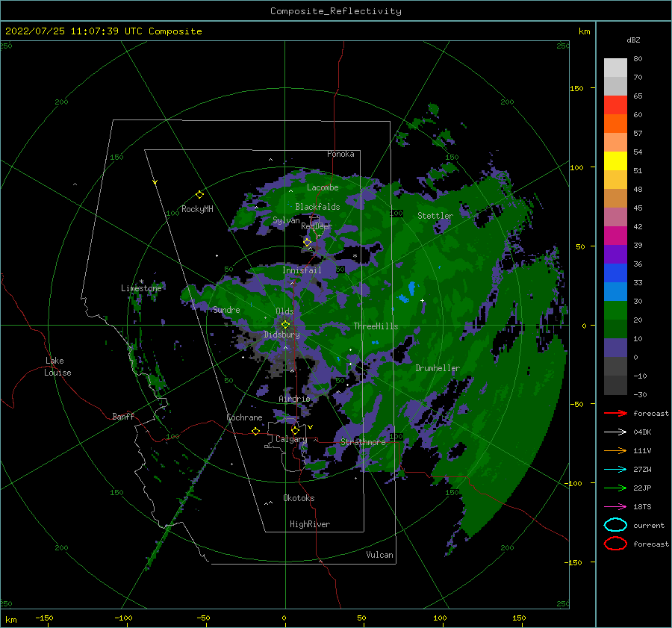This screenshot has width=672, height=628.
Task: Click the light grey 70-80 dBZ swatch
Action: click(x=615, y=68)
